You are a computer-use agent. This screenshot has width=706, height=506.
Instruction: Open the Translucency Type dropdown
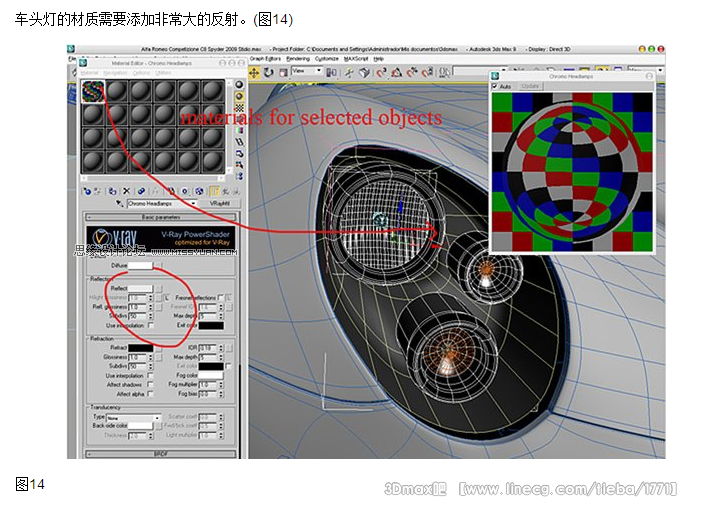134,418
